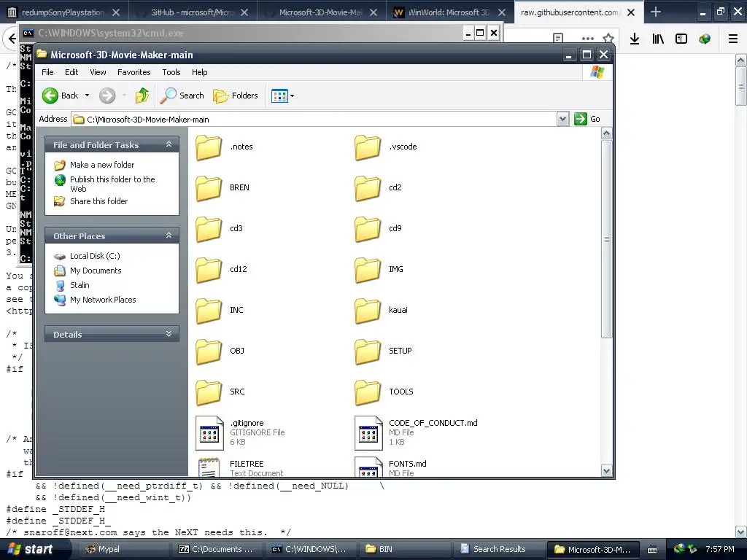This screenshot has height=560, width=747.
Task: Select the IMG folder icon
Action: (x=368, y=270)
